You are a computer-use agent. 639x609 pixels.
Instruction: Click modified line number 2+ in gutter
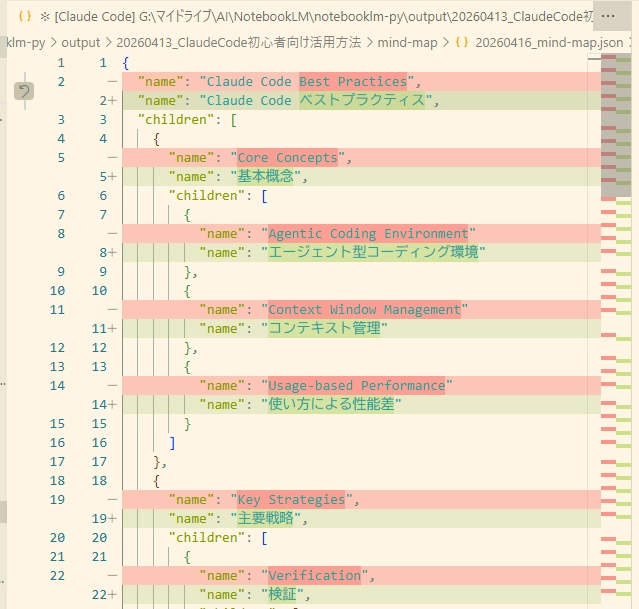[108, 100]
